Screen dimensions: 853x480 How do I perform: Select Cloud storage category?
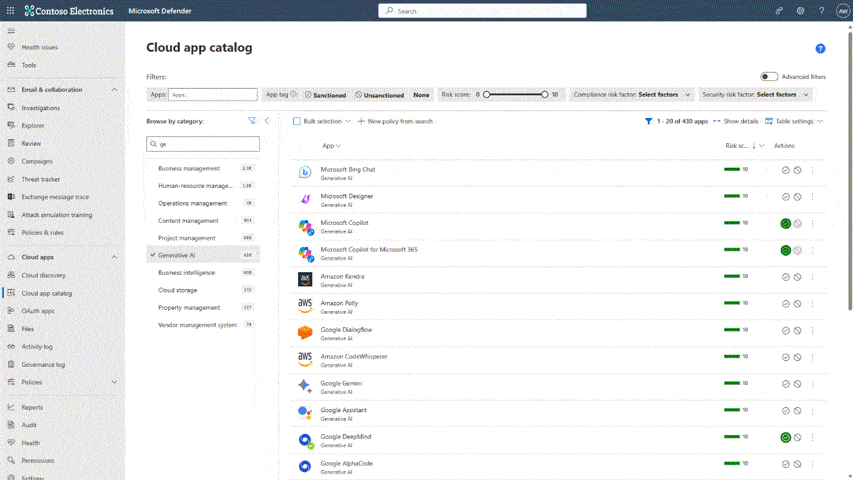(203, 290)
